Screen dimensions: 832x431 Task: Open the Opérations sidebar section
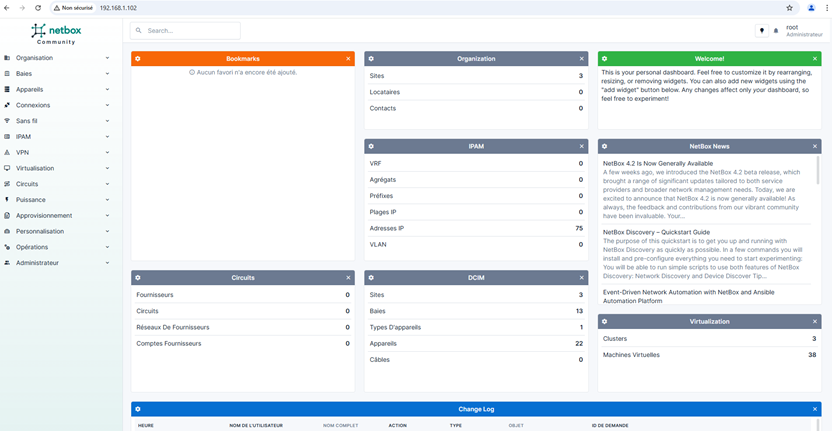(56, 247)
